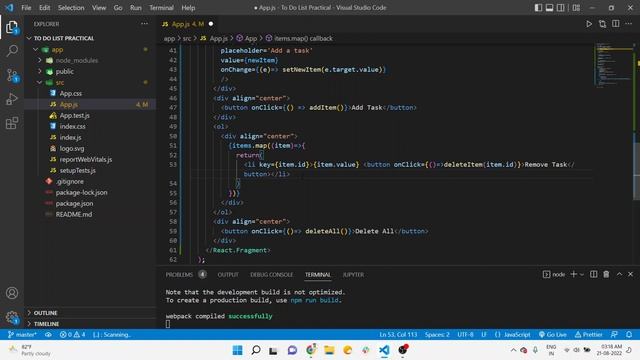Open editor More Actions ellipsis
This screenshot has height=360, width=640.
629,24
